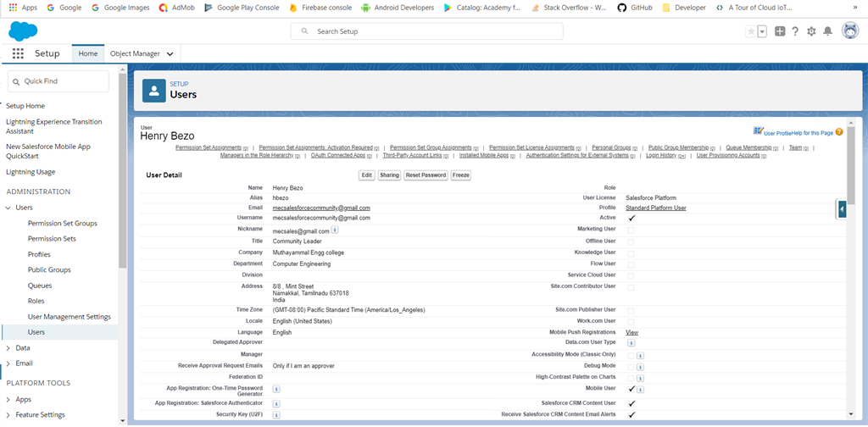
Task: Open Public Groups in the sidebar
Action: pyautogui.click(x=49, y=270)
